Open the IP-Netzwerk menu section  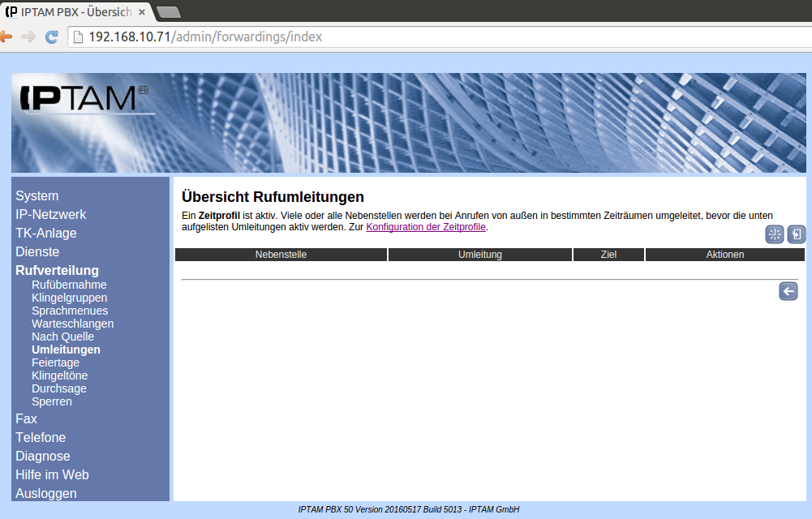(50, 214)
